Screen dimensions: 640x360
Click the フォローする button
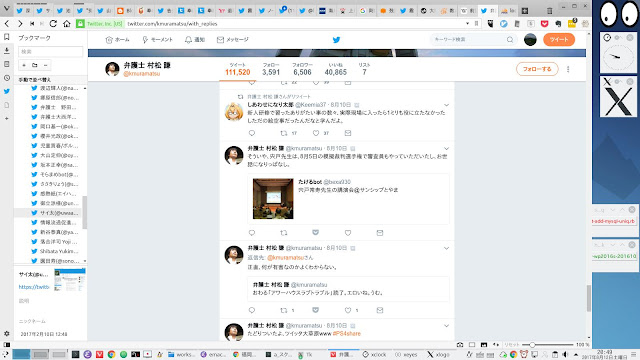tap(537, 69)
